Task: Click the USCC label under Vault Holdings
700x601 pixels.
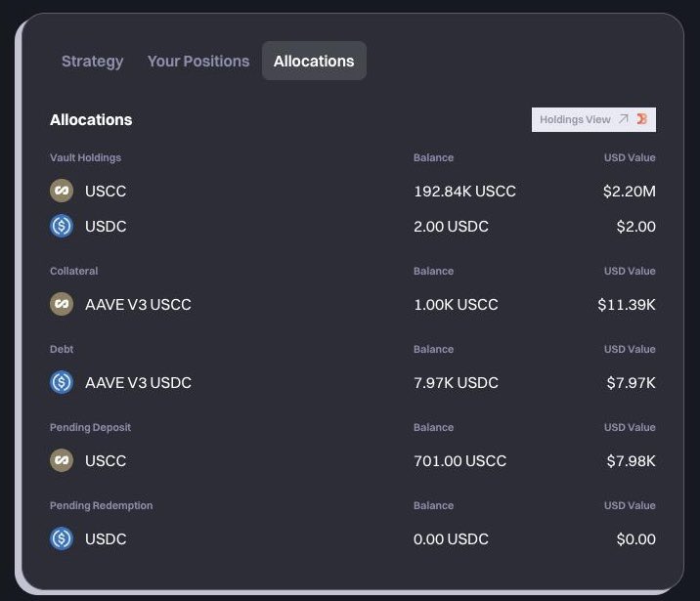Action: 106,191
